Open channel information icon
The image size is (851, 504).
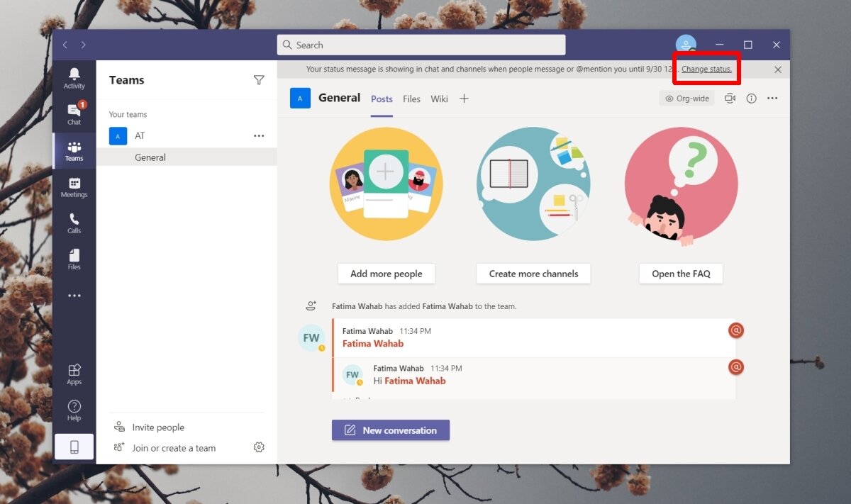(x=751, y=98)
